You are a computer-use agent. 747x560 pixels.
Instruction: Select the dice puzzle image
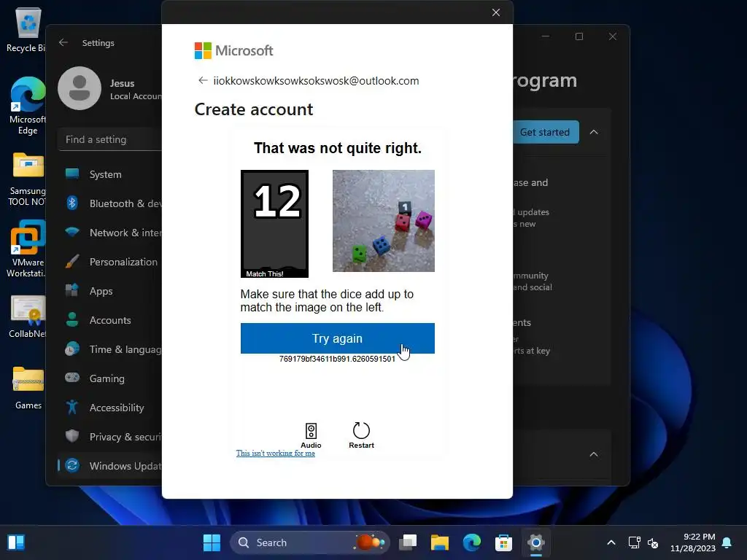(x=384, y=221)
